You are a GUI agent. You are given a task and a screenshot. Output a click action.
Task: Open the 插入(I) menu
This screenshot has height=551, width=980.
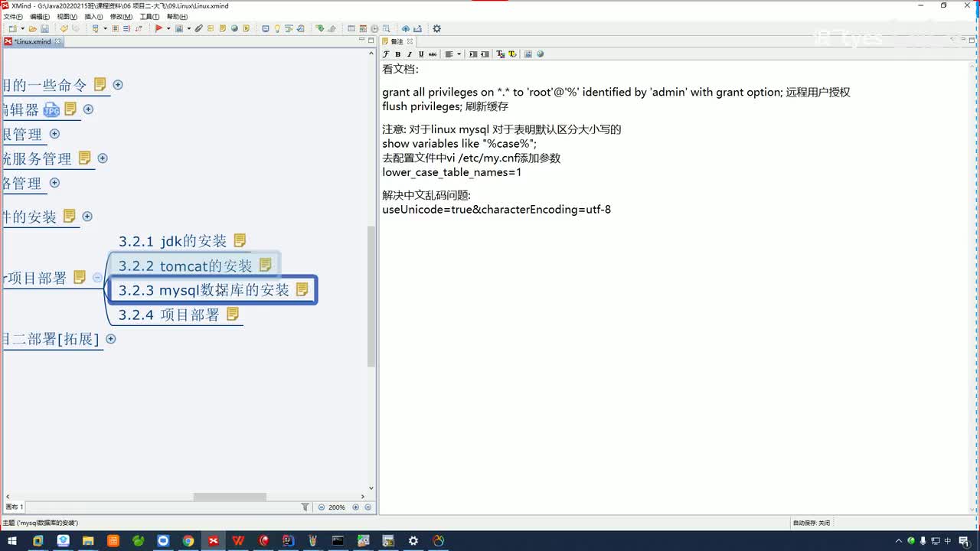tap(93, 16)
